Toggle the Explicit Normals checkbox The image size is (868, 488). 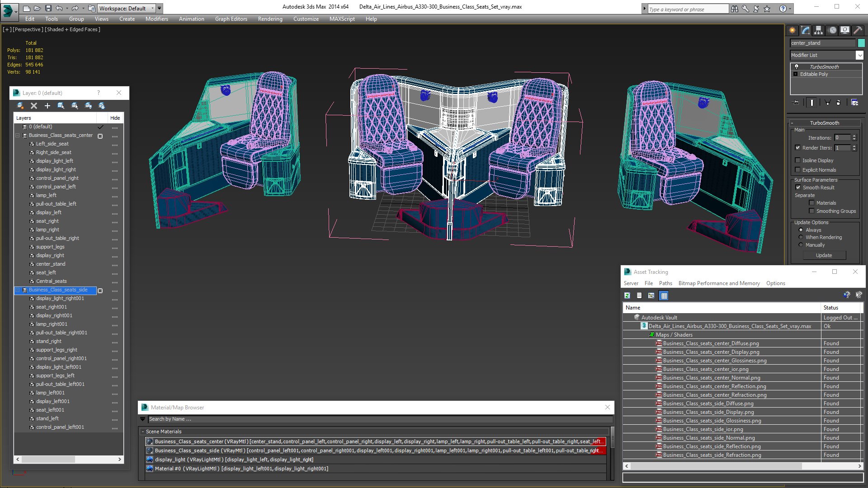pos(797,170)
